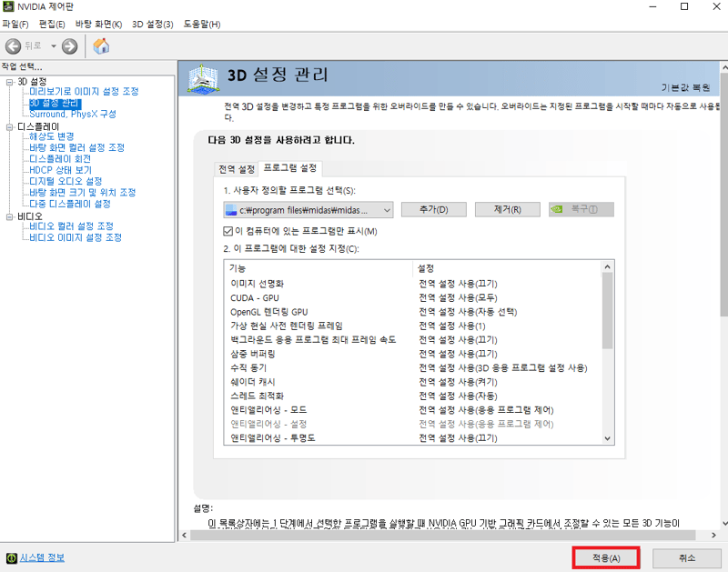Click the Back arrow navigation icon
This screenshot has width=728, height=572.
[13, 46]
